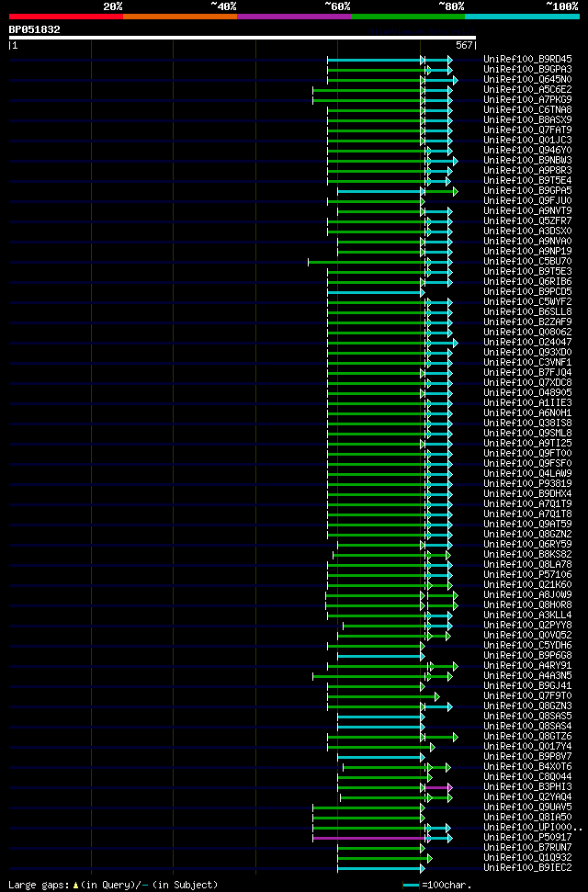The width and height of the screenshot is (588, 892).
Task: Open hit UniRef100_B9GPA3
Action: click(x=527, y=70)
